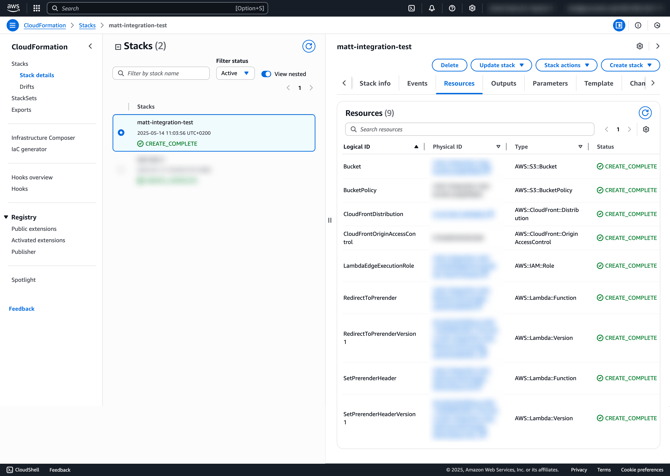The image size is (670, 476).
Task: Click the blue panel toggle icon next to breadcrumb
Action: (x=619, y=25)
